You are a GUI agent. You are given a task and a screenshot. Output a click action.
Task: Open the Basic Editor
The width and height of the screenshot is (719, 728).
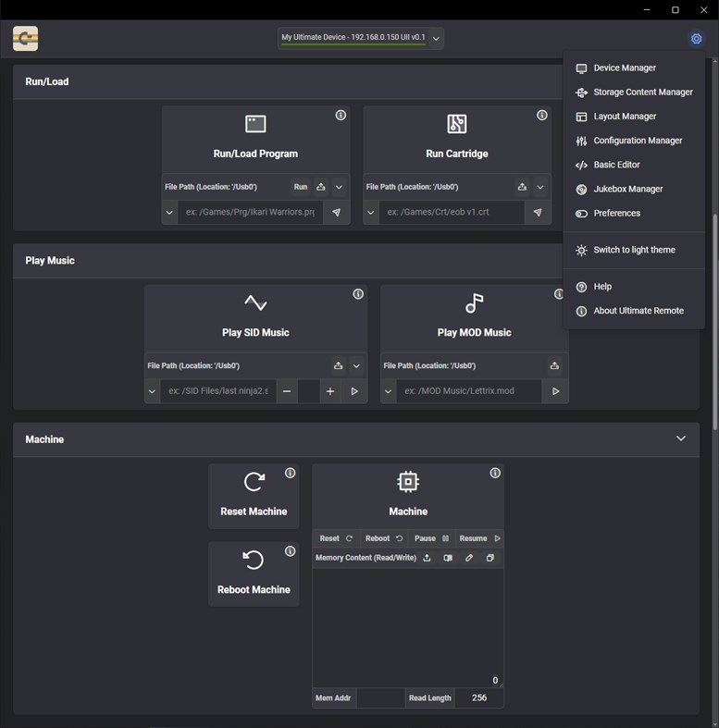pyautogui.click(x=634, y=165)
